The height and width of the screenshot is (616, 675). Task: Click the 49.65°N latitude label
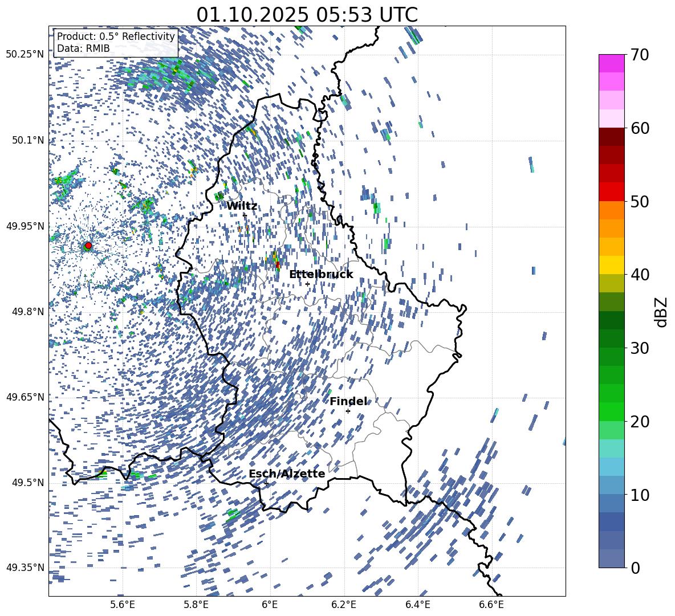click(25, 397)
